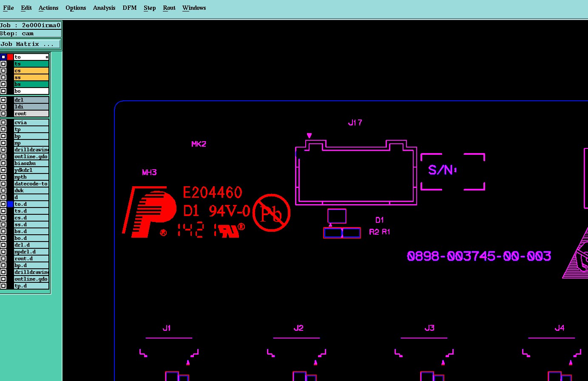The width and height of the screenshot is (588, 381).
Task: Select the 'to.d' layer name
Action: coord(31,204)
